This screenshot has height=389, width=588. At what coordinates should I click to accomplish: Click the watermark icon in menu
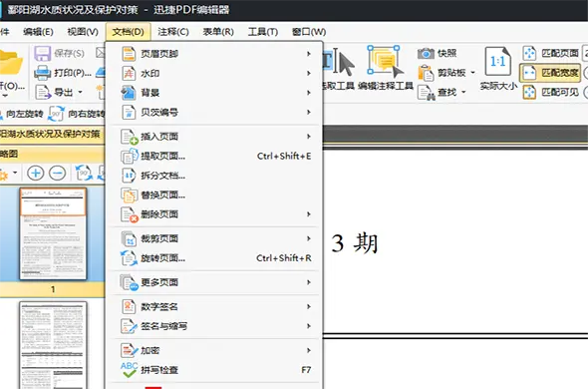pos(129,73)
